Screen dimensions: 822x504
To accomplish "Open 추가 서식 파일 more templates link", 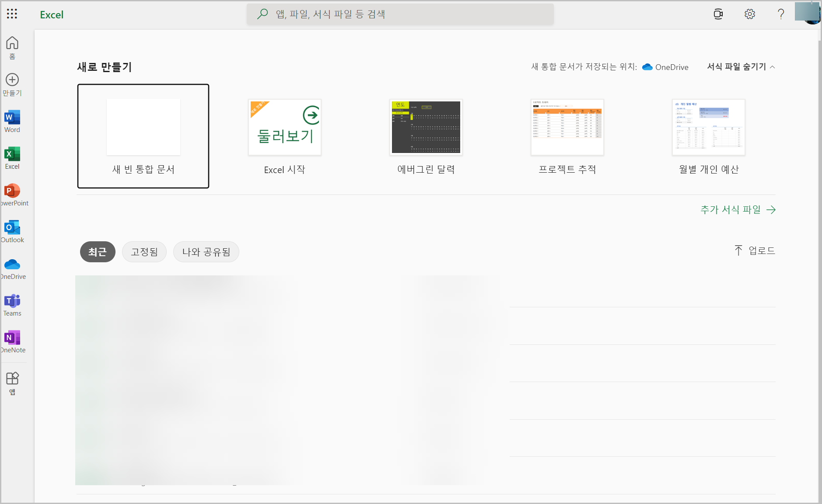I will (738, 210).
